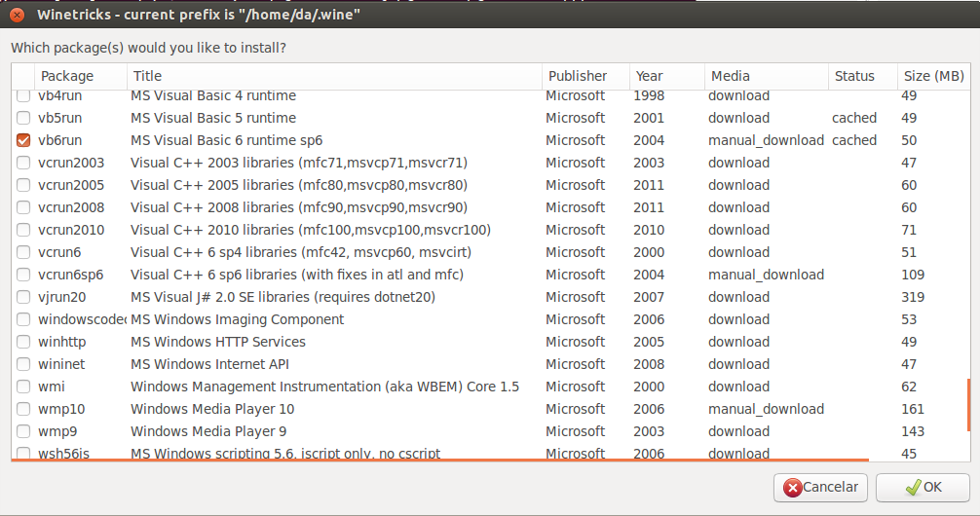
Task: Click size value 143 for wmp9
Action: click(x=913, y=431)
